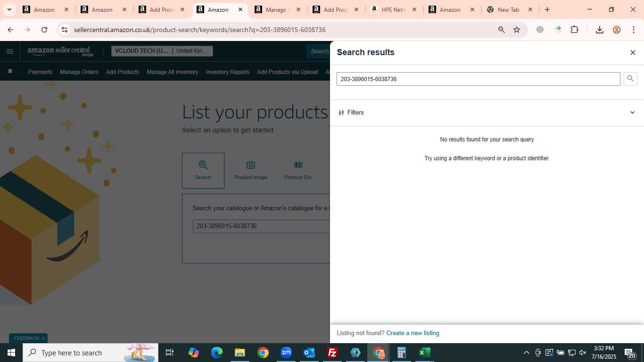Click the Filters sliders icon

[341, 113]
